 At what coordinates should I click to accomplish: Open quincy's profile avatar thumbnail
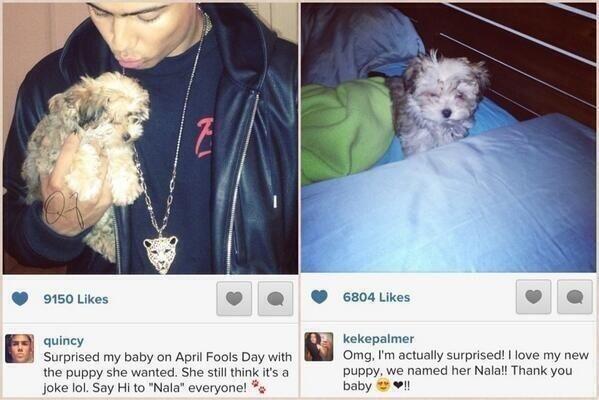(19, 348)
